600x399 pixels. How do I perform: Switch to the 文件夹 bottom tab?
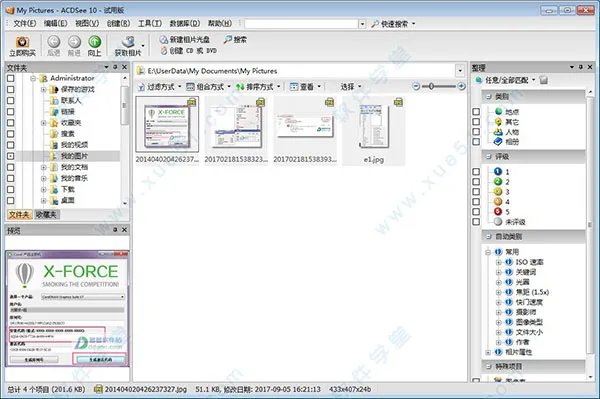point(19,215)
